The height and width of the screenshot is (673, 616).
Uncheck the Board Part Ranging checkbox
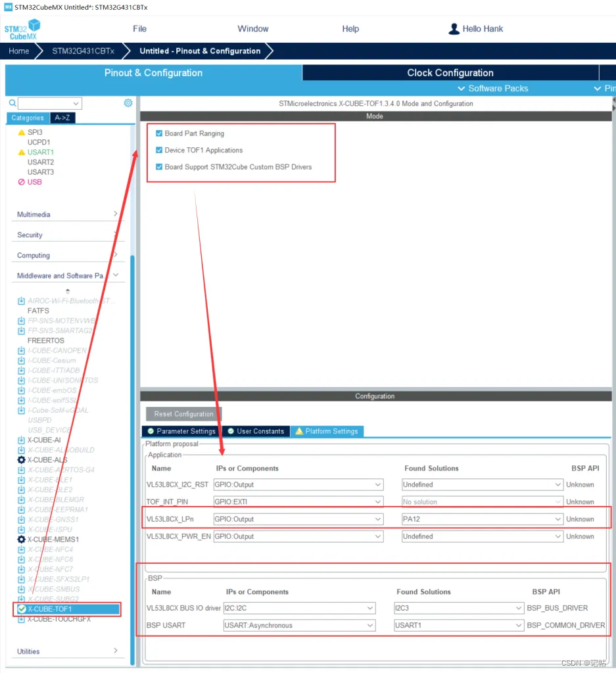pos(159,133)
